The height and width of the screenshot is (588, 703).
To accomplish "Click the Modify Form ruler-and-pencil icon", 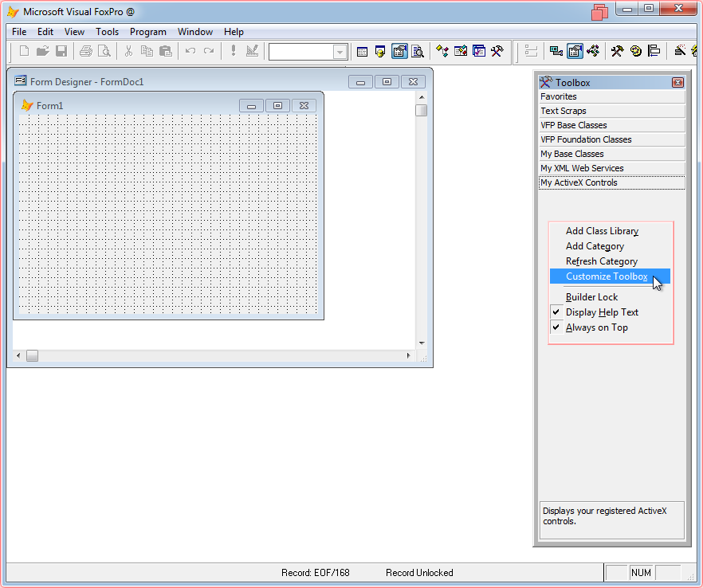I will [x=252, y=51].
